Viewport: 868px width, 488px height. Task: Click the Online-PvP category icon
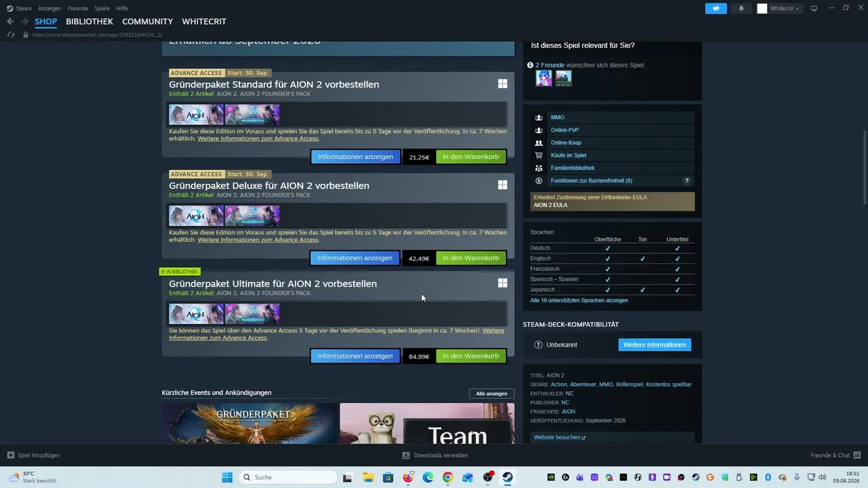[x=539, y=130]
